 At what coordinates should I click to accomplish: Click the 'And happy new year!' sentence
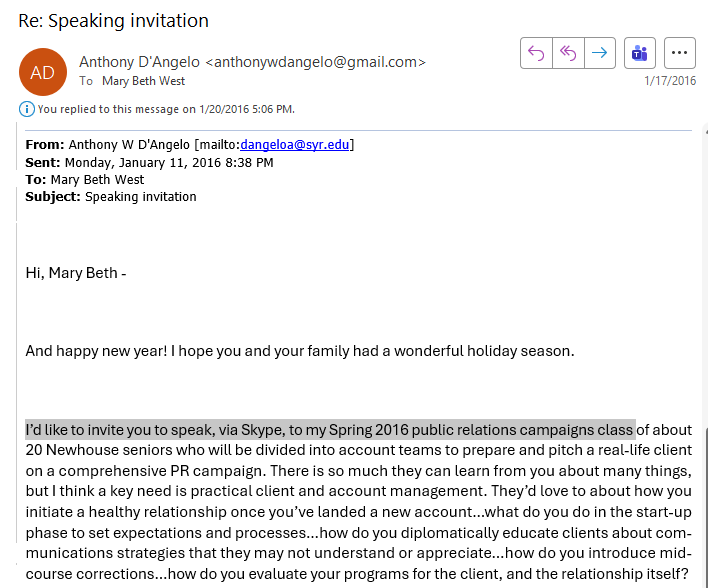pyautogui.click(x=300, y=351)
